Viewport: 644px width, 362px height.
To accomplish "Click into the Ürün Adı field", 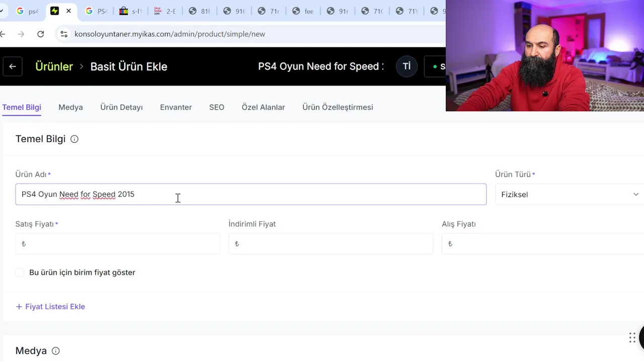I will (x=251, y=194).
